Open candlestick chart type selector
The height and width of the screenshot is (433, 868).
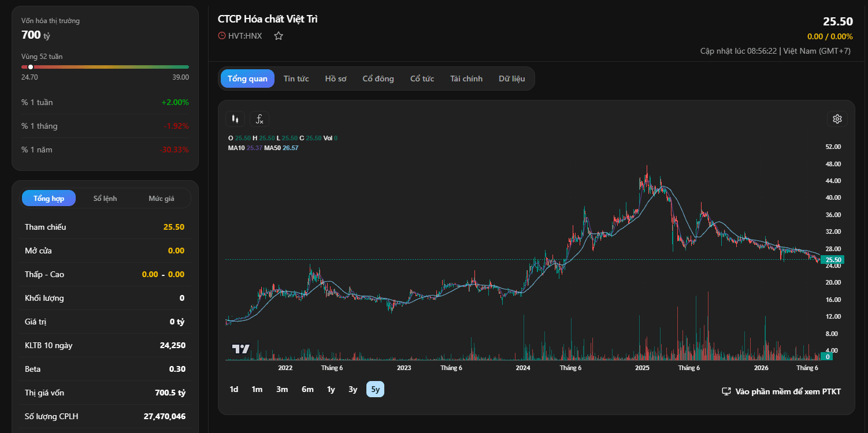(235, 119)
